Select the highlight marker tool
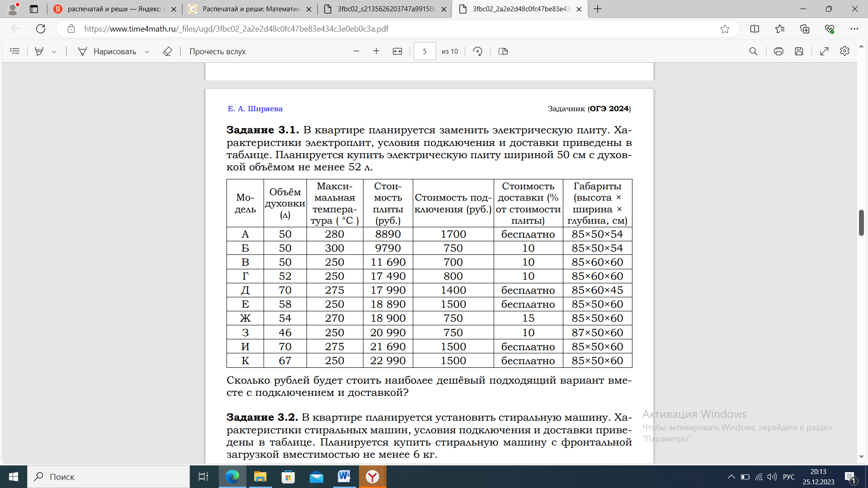This screenshot has height=488, width=868. [x=39, y=52]
